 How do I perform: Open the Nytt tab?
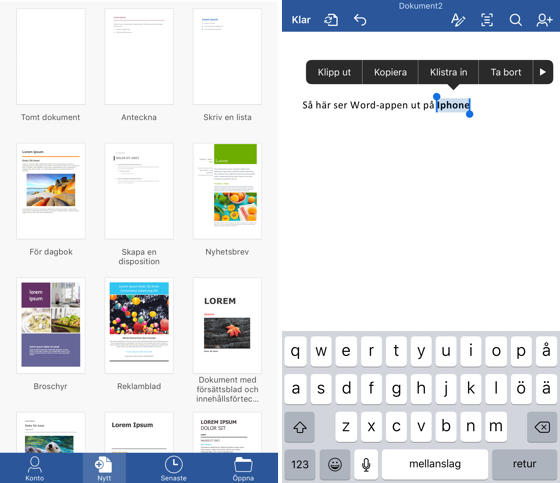pos(104,468)
